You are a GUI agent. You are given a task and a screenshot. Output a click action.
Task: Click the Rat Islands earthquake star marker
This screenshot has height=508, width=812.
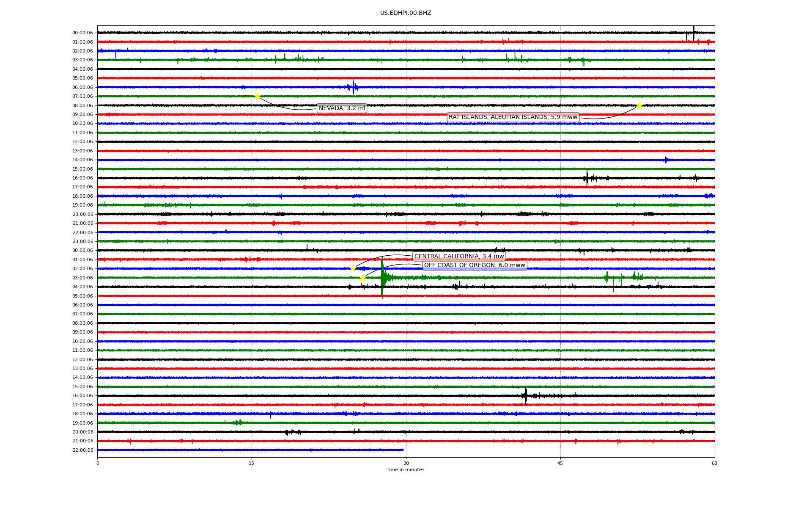[639, 105]
